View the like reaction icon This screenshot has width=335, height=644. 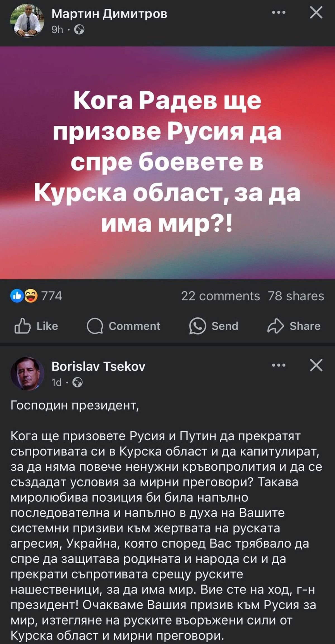pyautogui.click(x=16, y=296)
